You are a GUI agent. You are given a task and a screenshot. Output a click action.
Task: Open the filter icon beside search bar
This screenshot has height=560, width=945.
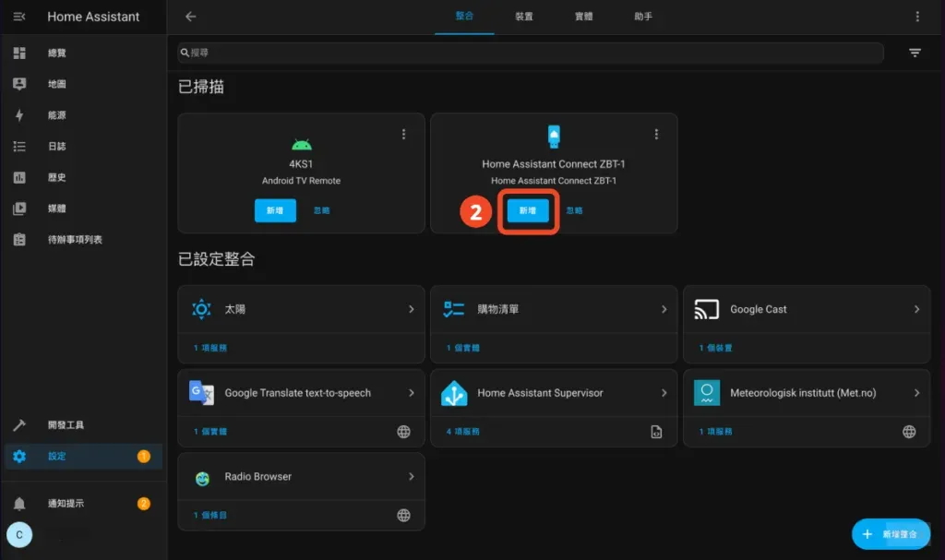point(915,53)
